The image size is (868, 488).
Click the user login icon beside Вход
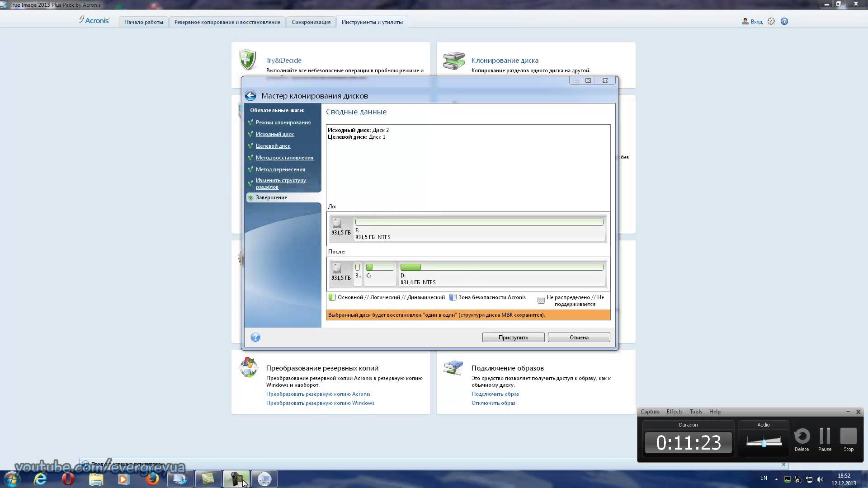[745, 21]
